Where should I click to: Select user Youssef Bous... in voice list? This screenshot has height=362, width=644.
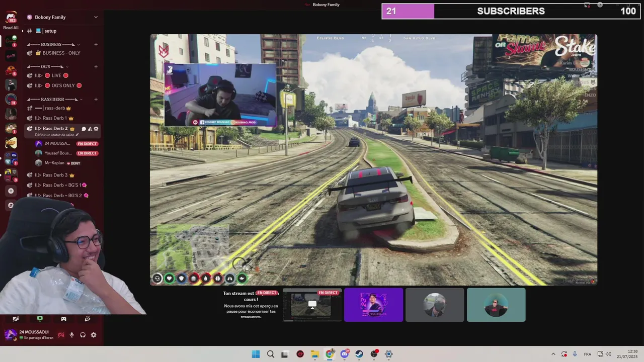[x=53, y=153]
